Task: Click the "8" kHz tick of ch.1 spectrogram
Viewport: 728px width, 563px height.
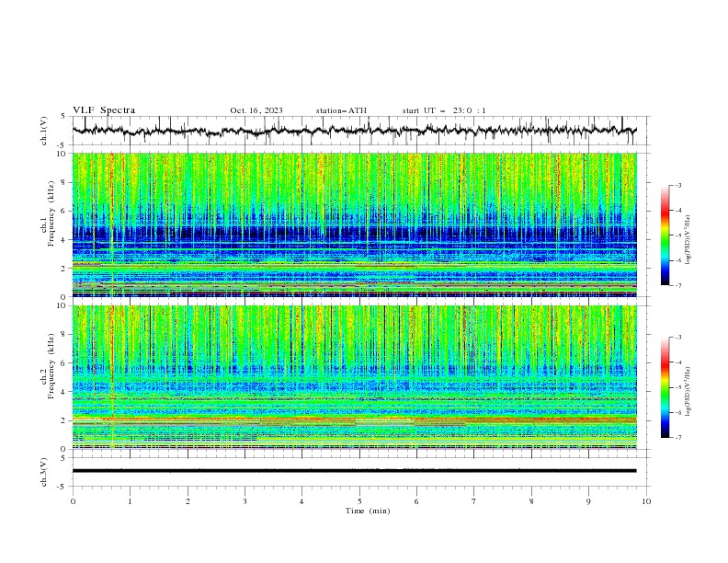Action: (63, 182)
